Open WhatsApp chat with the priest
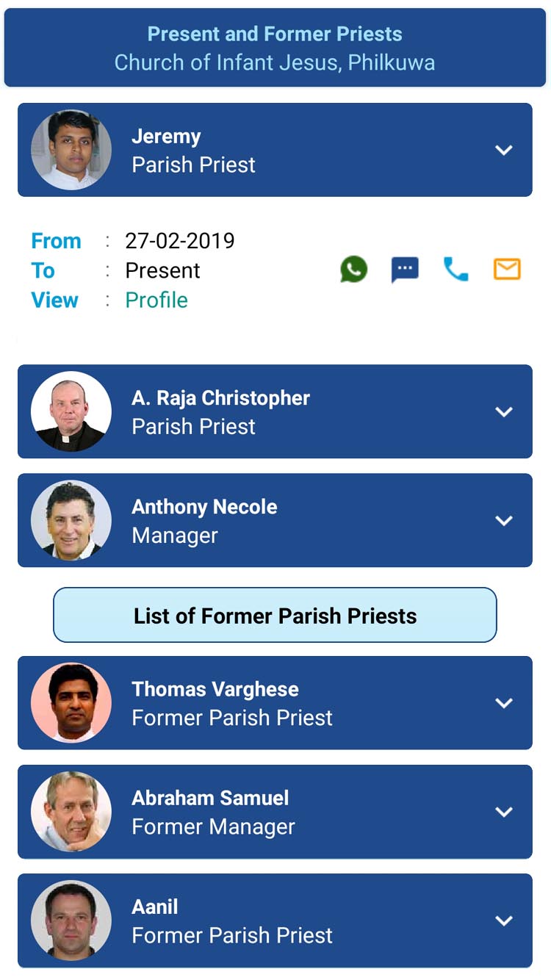This screenshot has height=980, width=551. pyautogui.click(x=353, y=270)
